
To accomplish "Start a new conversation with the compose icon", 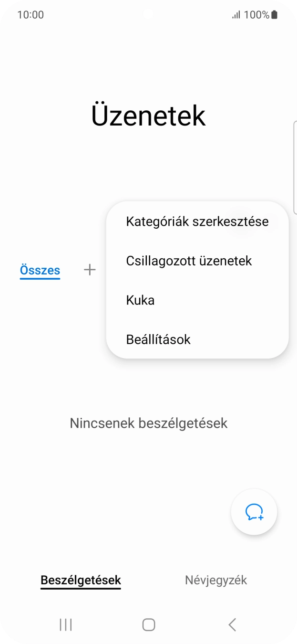I will (x=254, y=512).
